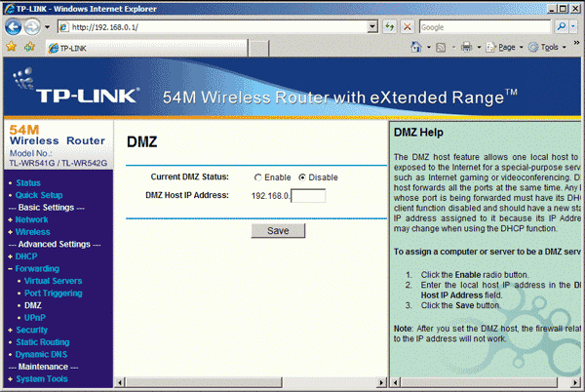Screen dimensions: 585x392
Task: Open the Static Routing link
Action: [x=43, y=342]
